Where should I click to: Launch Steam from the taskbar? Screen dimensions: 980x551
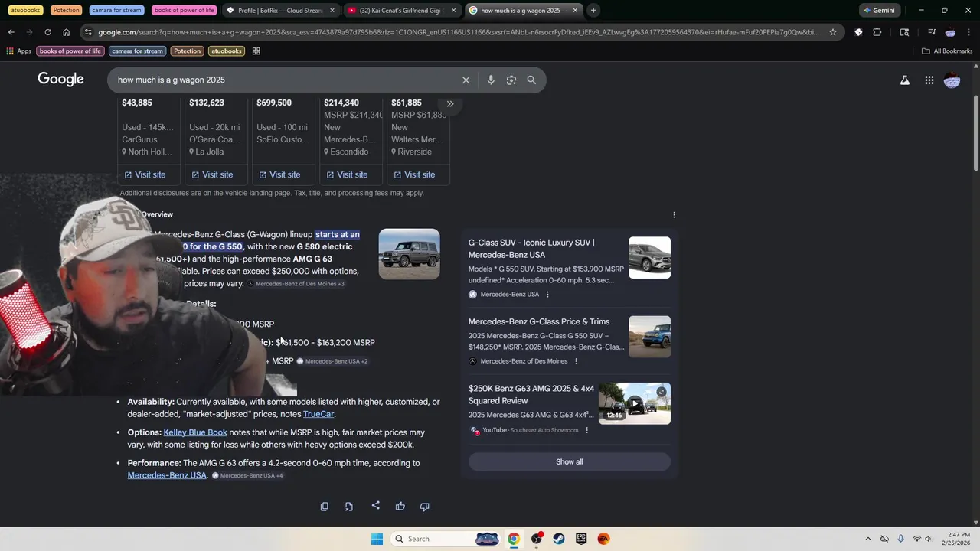(x=559, y=539)
